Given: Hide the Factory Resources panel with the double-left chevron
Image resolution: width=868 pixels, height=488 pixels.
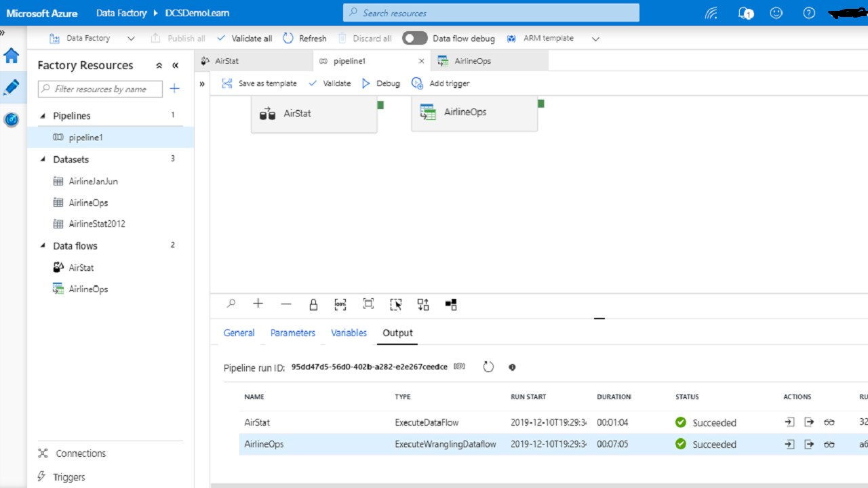Looking at the screenshot, I should click(176, 66).
